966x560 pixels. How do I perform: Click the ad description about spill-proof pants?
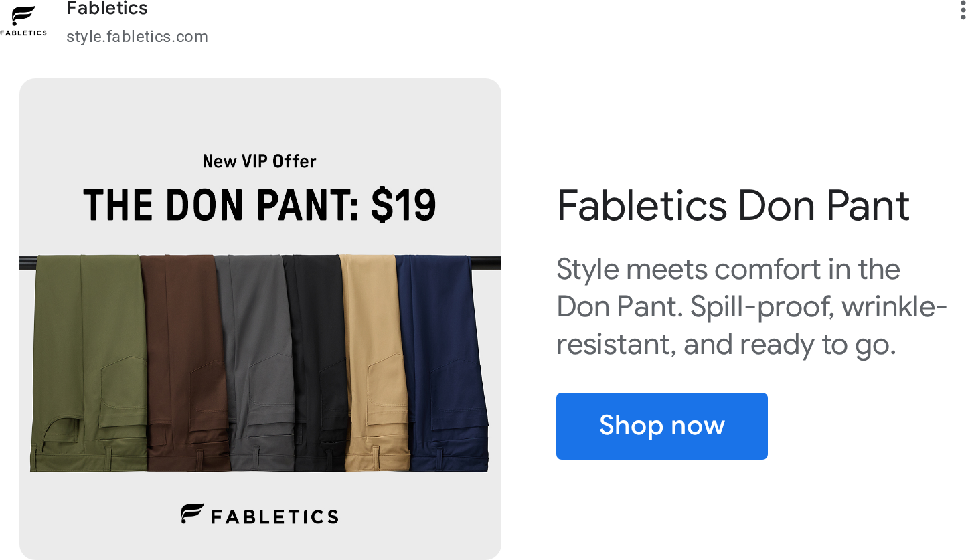click(x=752, y=307)
